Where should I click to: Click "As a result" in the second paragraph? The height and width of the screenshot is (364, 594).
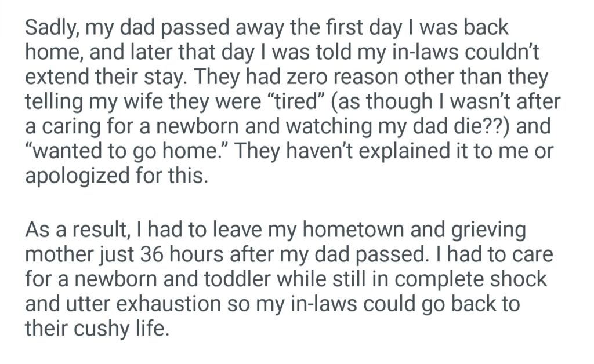pyautogui.click(x=75, y=231)
